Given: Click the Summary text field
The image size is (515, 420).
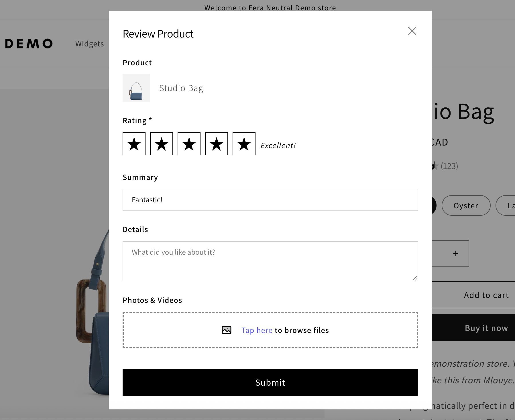Looking at the screenshot, I should pos(270,200).
